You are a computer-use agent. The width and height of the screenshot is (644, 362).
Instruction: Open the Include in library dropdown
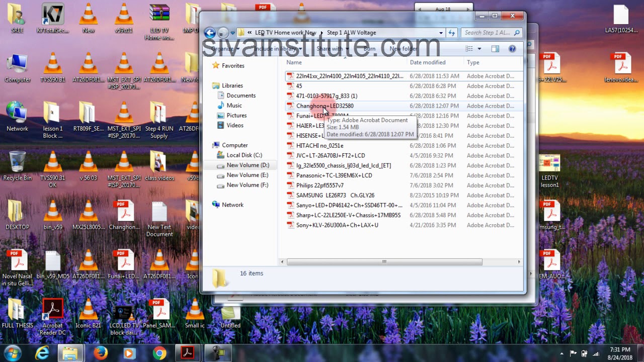pyautogui.click(x=278, y=49)
